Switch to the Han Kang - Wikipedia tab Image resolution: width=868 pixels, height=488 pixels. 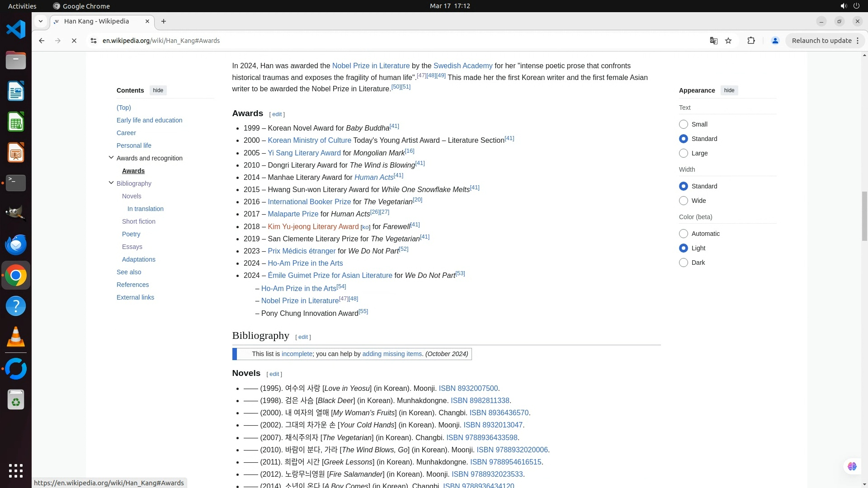pos(96,21)
